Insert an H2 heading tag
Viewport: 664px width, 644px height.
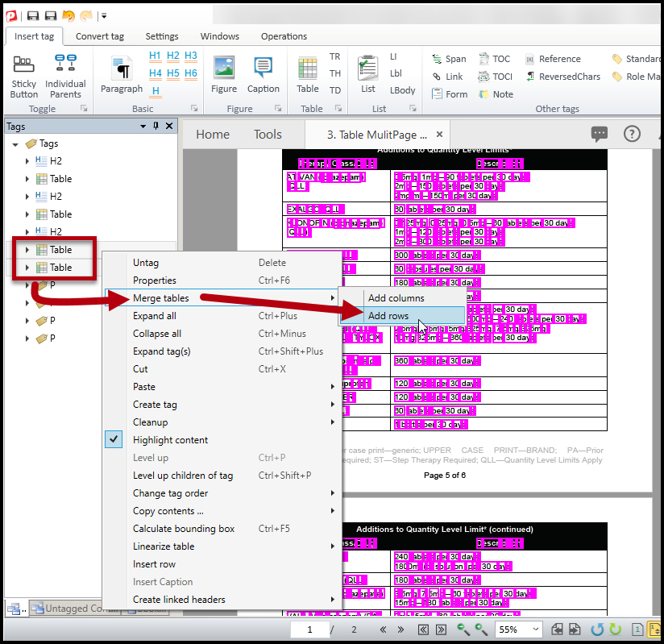pyautogui.click(x=172, y=56)
